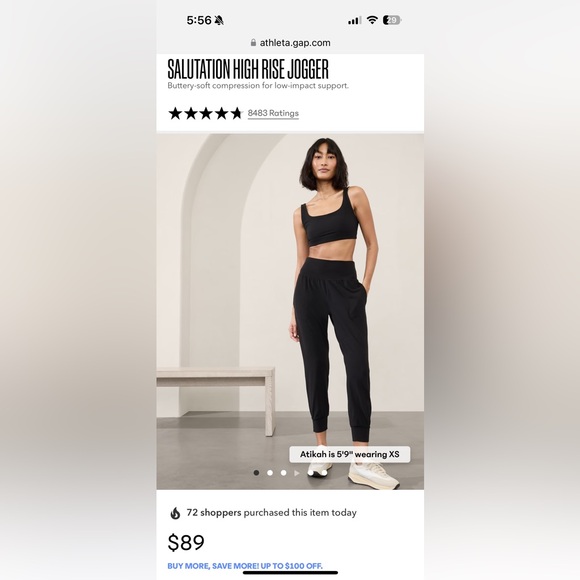580x580 pixels.
Task: Open the Buy More, Save More offer link
Action: pyautogui.click(x=245, y=566)
